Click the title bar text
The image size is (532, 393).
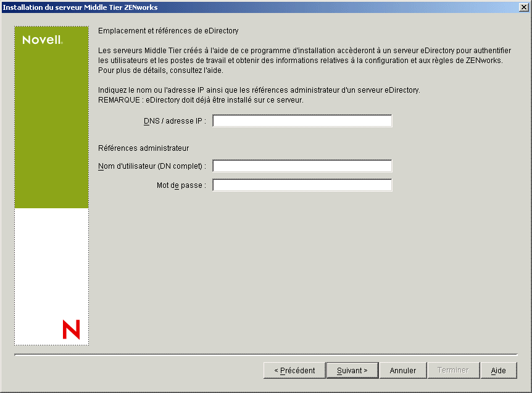click(80, 7)
